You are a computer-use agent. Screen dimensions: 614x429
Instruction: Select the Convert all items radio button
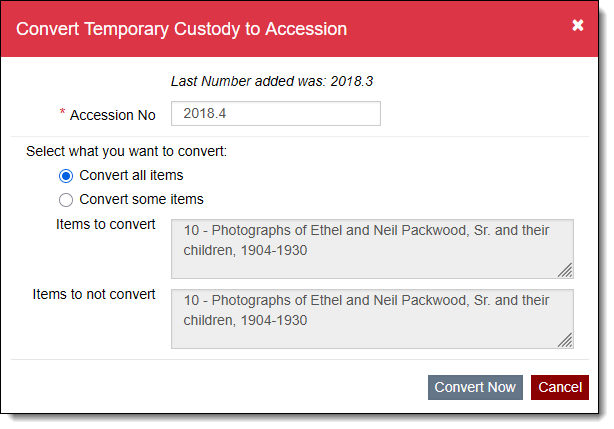(67, 176)
